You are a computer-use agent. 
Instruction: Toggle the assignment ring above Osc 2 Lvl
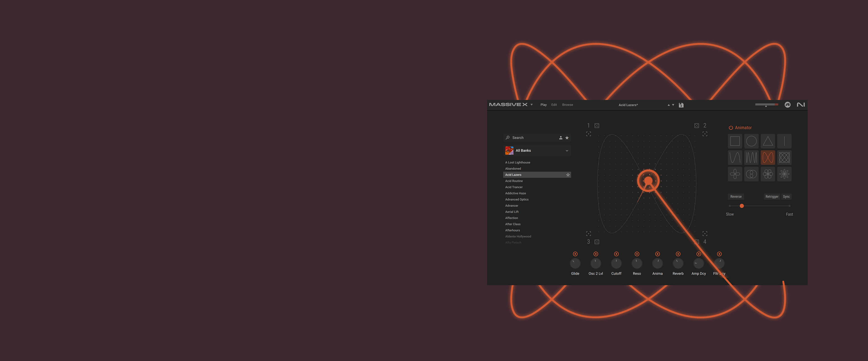pos(596,254)
